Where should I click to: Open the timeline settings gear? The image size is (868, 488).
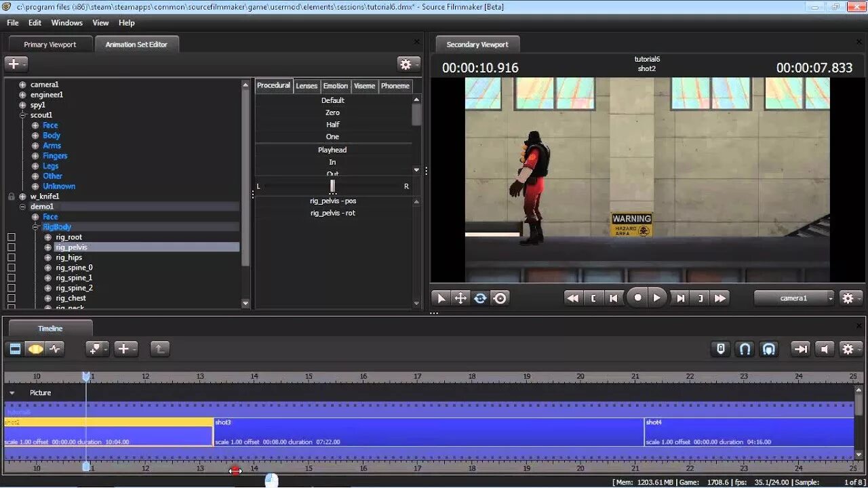coord(851,349)
